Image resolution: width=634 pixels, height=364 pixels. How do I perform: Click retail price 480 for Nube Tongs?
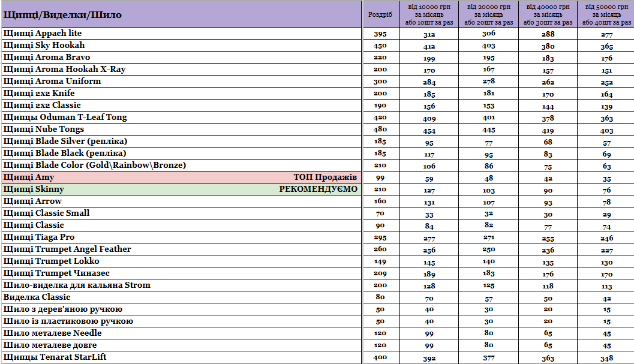pos(380,130)
